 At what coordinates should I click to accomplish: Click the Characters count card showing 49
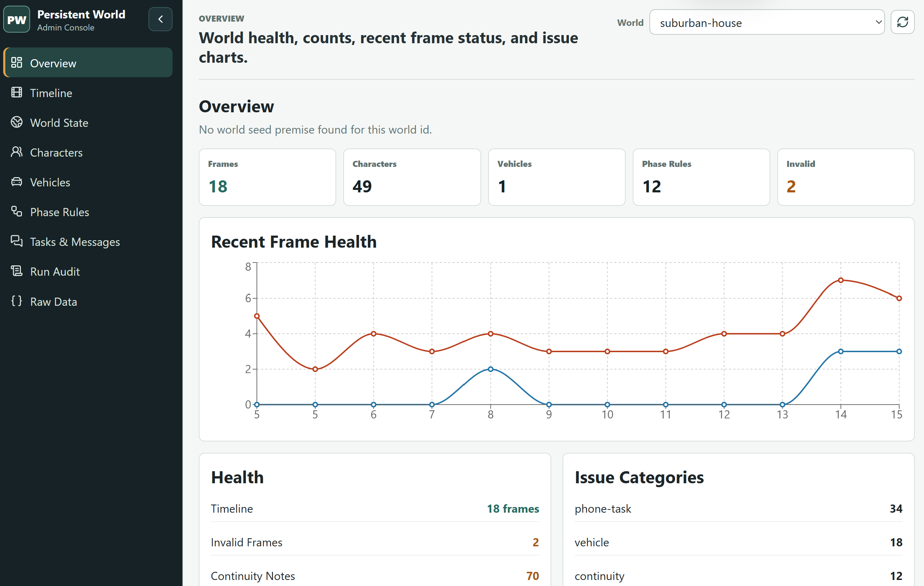pyautogui.click(x=412, y=177)
